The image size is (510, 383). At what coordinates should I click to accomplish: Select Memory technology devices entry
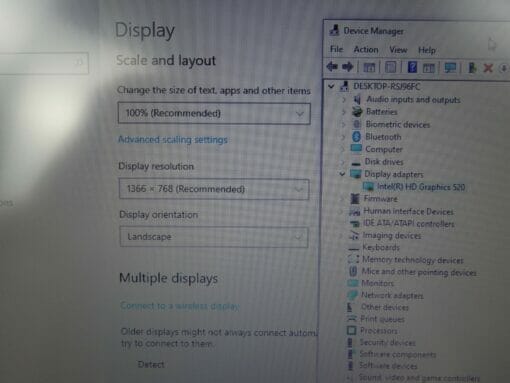click(413, 259)
